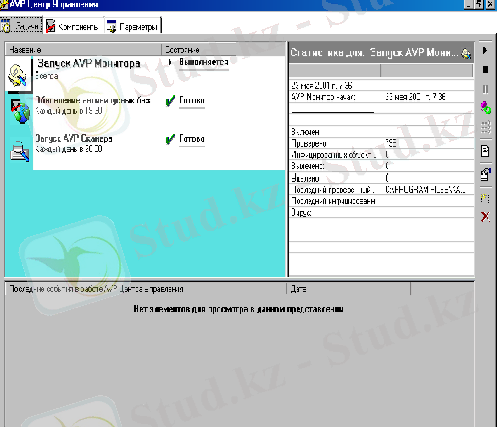Create new task with yellow sparkle icon
This screenshot has width=497, height=427.
[x=485, y=198]
